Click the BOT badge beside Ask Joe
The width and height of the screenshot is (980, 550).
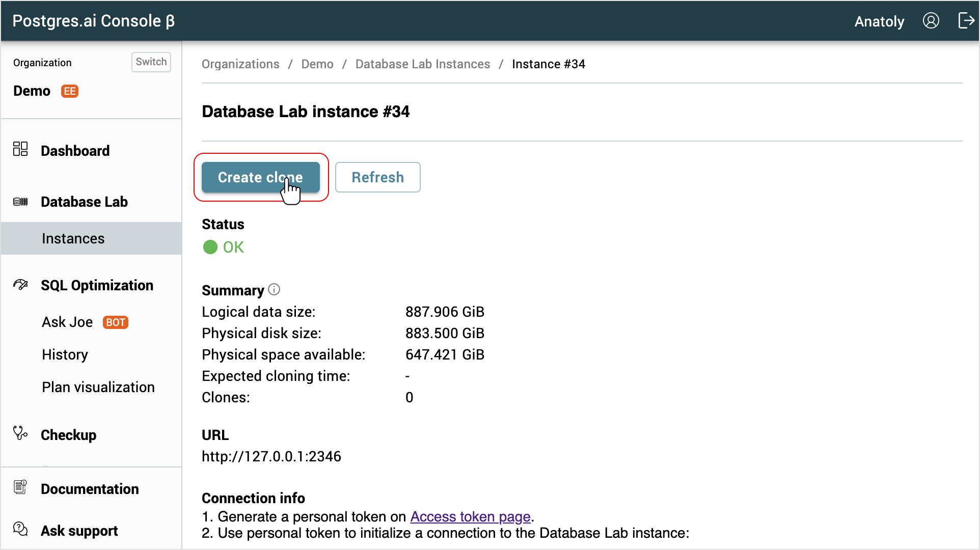tap(116, 322)
